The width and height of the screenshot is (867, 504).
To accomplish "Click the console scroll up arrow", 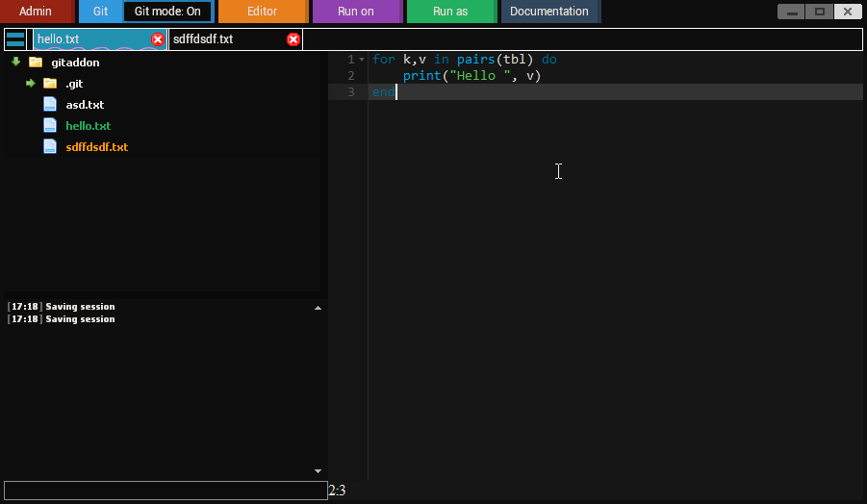I will [x=318, y=308].
